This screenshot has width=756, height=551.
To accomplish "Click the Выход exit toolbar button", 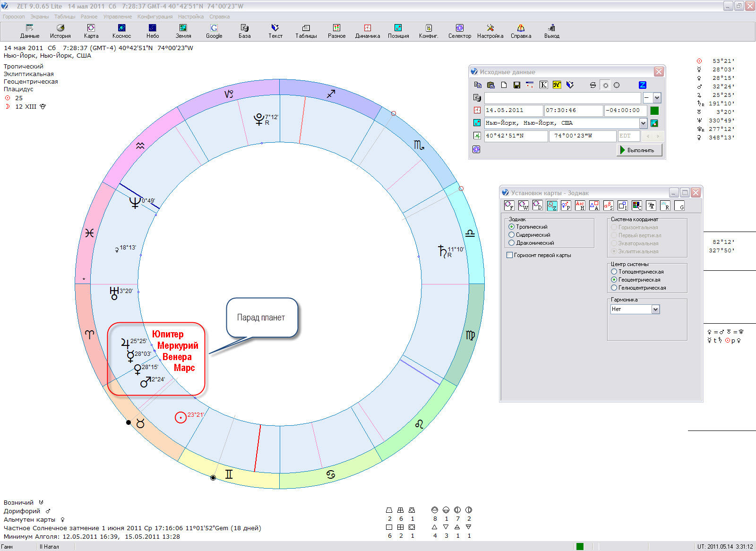I will [551, 31].
